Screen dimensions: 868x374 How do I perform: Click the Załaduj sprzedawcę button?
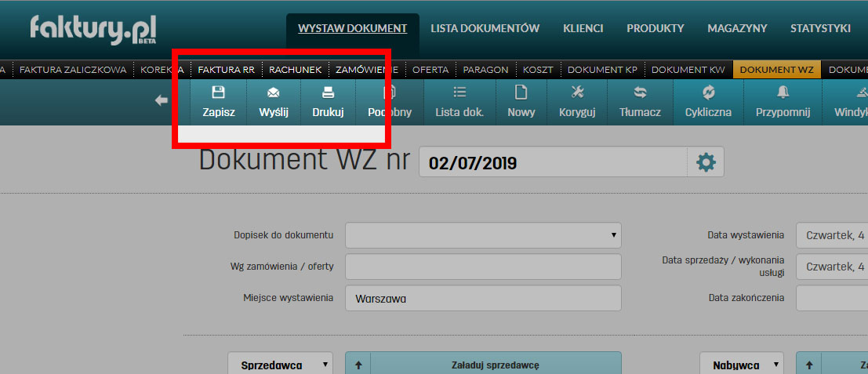(x=496, y=365)
